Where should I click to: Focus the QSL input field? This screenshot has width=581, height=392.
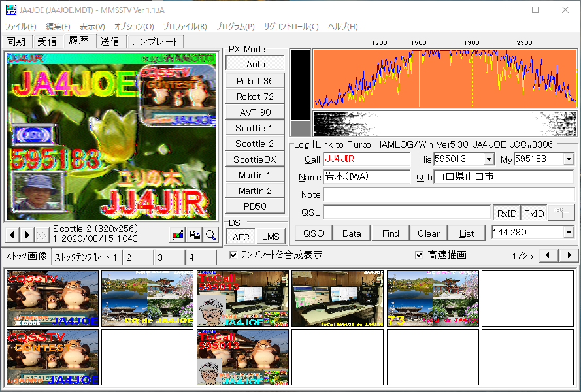(x=407, y=212)
